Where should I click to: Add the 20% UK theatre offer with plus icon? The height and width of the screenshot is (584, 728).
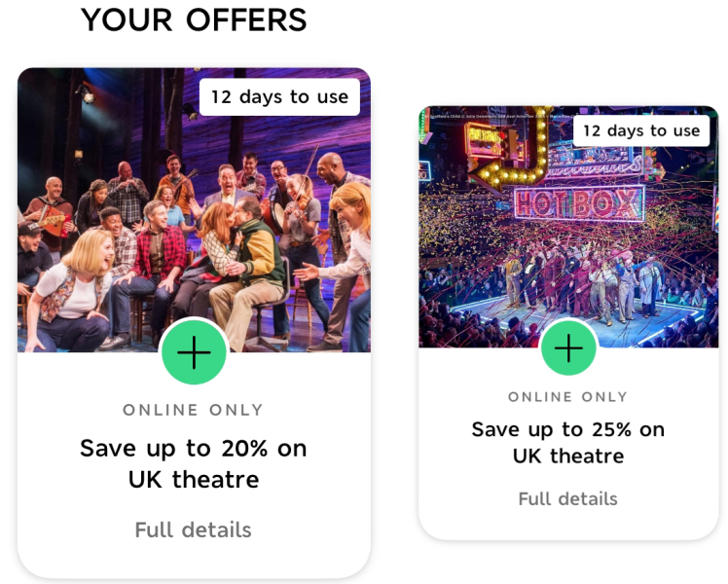pyautogui.click(x=194, y=352)
